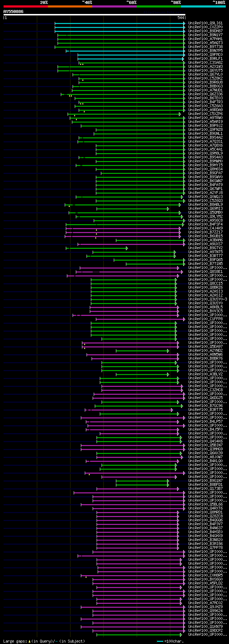Select label UniRef100_A3BLV2
The image size is (229, 644).
205,374
